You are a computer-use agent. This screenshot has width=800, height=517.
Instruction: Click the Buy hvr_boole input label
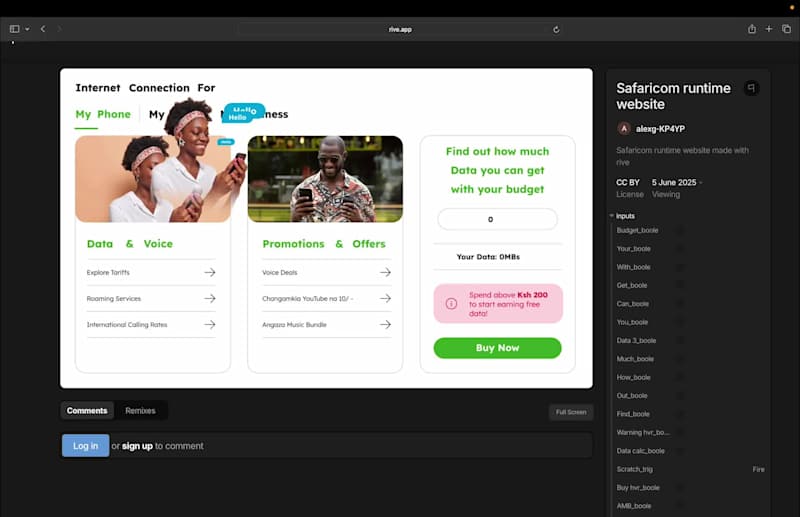638,487
